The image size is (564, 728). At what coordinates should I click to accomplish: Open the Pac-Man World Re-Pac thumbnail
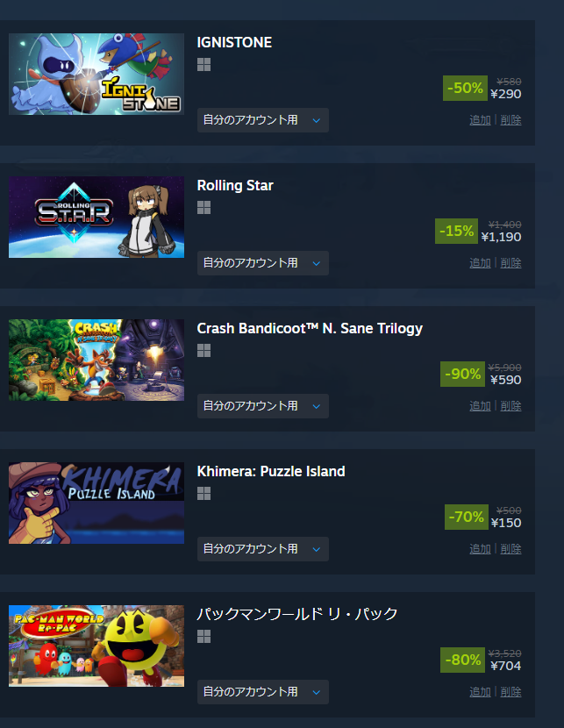[96, 646]
